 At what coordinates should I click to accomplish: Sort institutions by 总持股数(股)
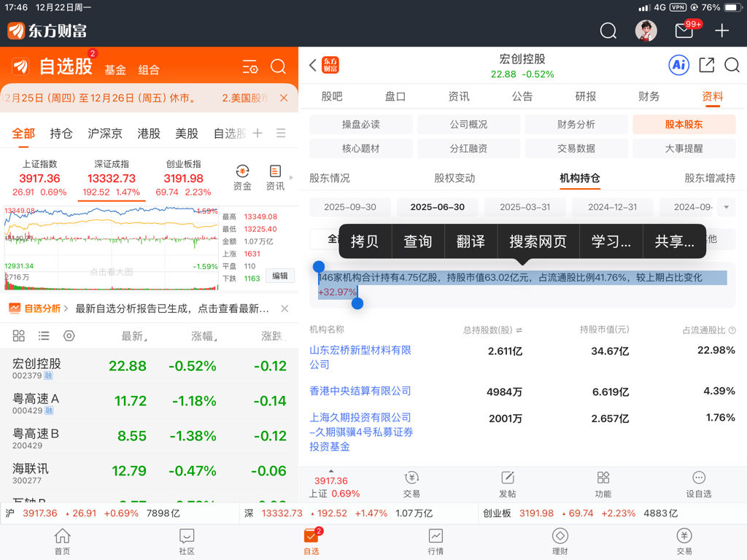click(492, 330)
